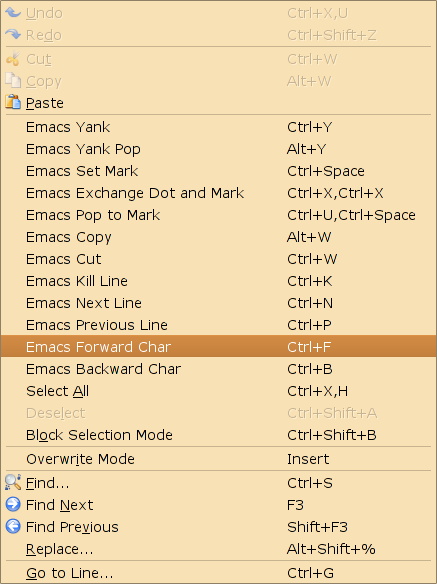This screenshot has height=584, width=437.
Task: Click the disabled Deselect entry
Action: (219, 413)
